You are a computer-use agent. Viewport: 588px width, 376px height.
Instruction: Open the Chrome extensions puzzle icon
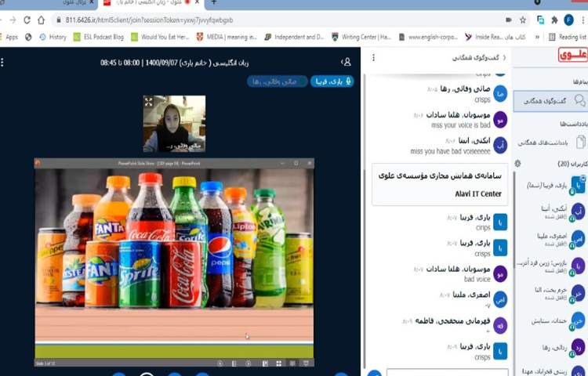point(554,20)
